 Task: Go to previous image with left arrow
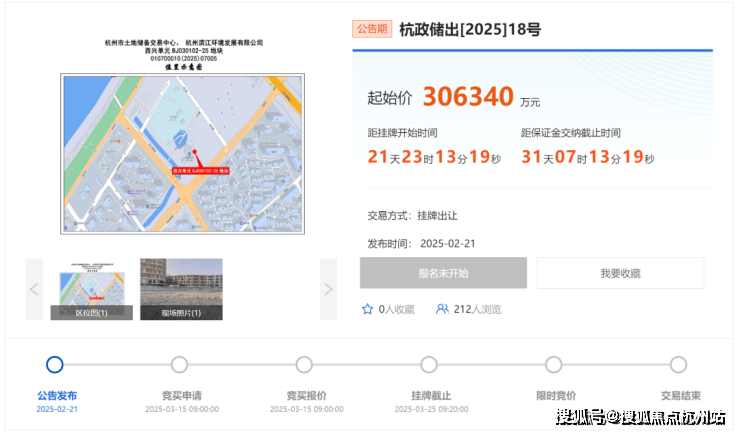[34, 289]
